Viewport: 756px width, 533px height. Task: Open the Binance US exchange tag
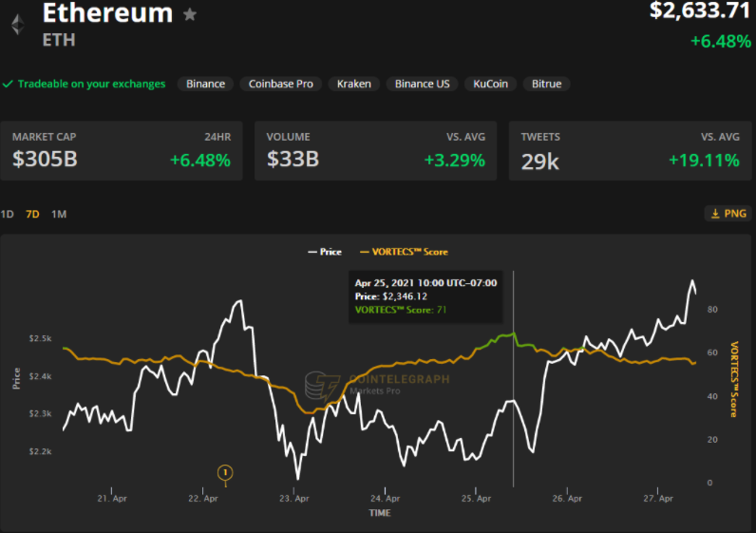[x=422, y=84]
